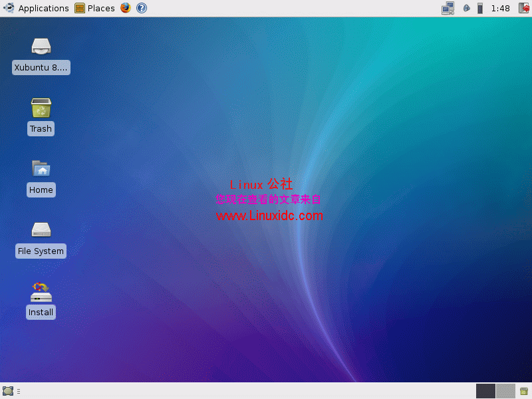Click the Trash label text under its icon
The image size is (532, 399).
41,128
